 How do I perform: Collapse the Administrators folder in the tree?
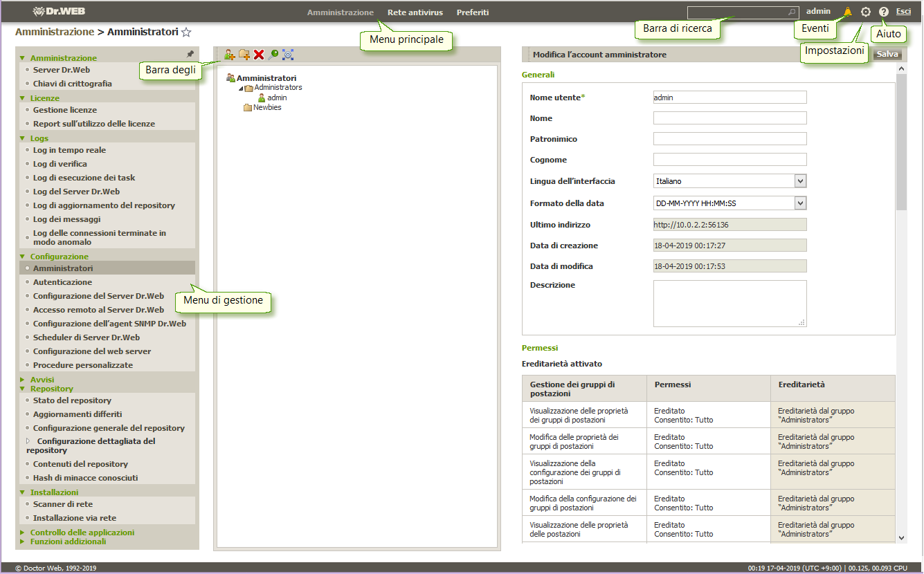pyautogui.click(x=241, y=89)
